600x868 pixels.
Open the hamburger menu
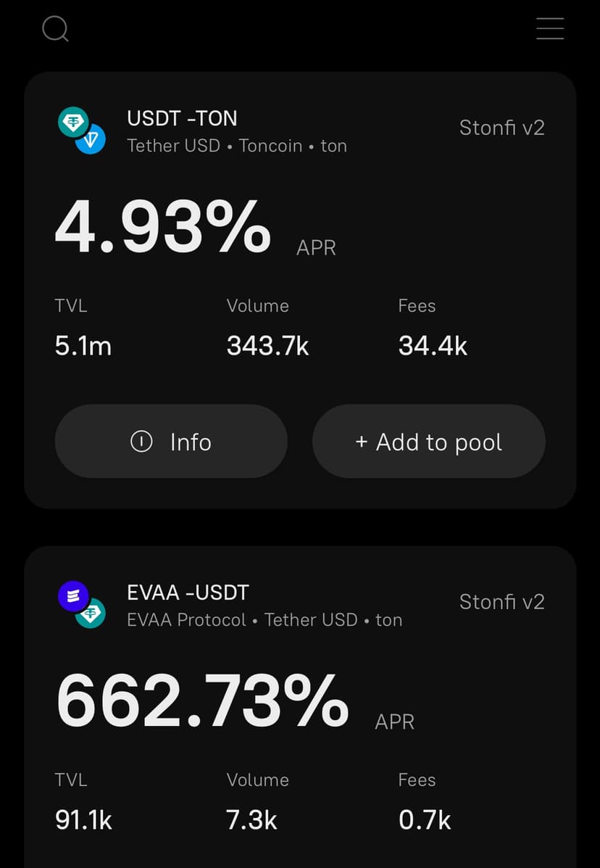(550, 28)
